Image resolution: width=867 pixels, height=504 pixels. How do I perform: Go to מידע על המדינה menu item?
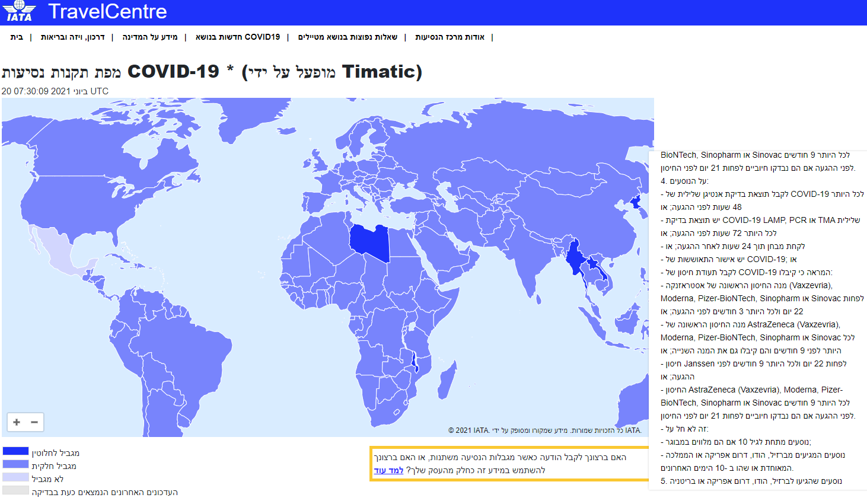tap(150, 37)
